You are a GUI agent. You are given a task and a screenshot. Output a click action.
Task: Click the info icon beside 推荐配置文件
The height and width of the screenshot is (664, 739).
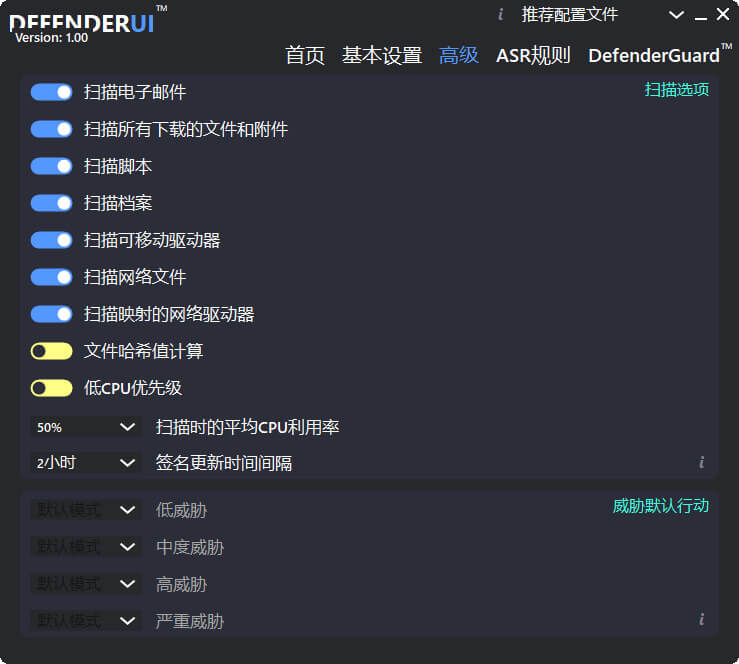click(x=500, y=14)
